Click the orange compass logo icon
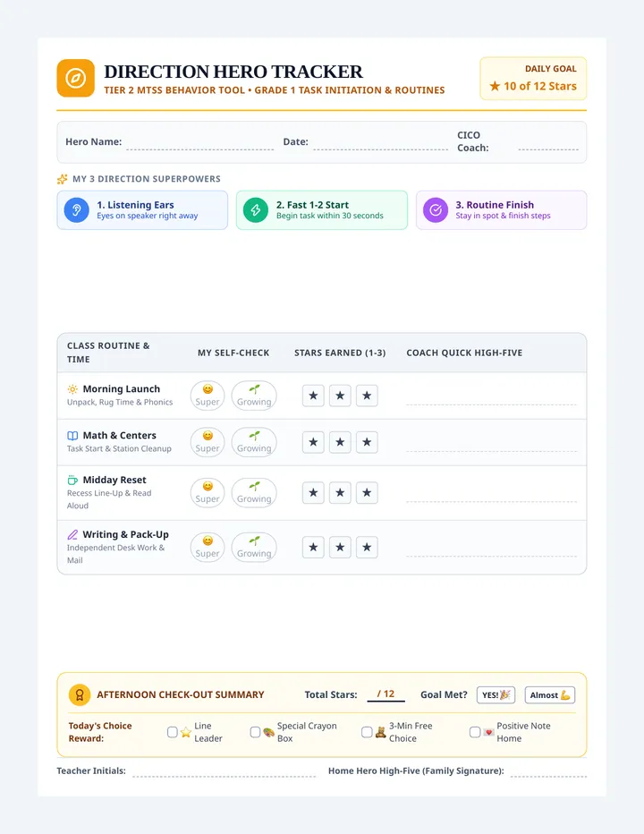Image resolution: width=644 pixels, height=834 pixels. coord(75,78)
